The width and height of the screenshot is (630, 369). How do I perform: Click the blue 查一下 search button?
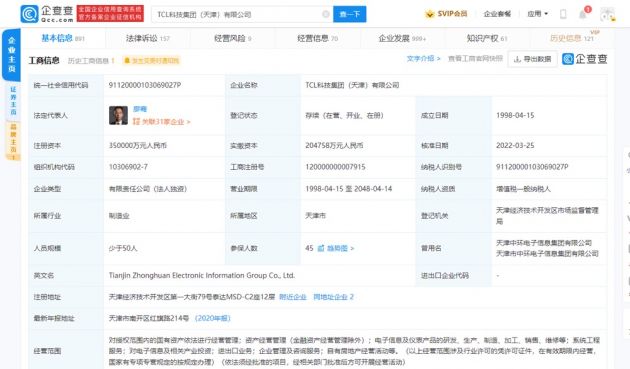350,14
